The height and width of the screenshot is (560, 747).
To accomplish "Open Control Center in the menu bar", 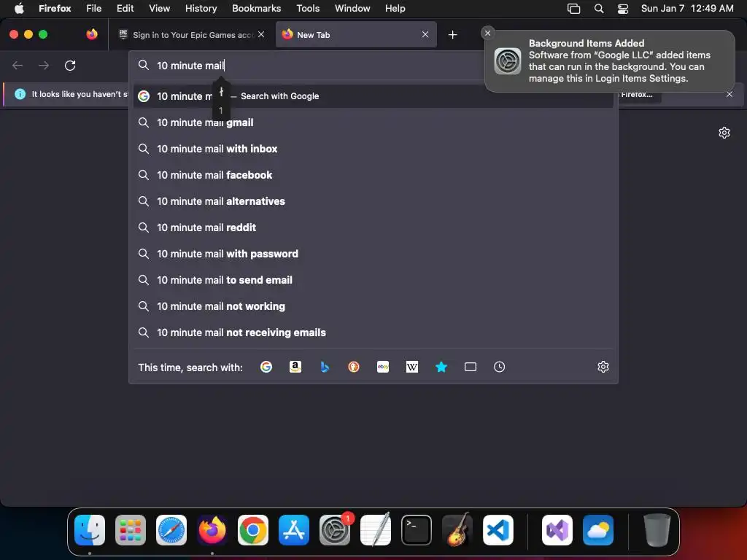I will tap(623, 8).
